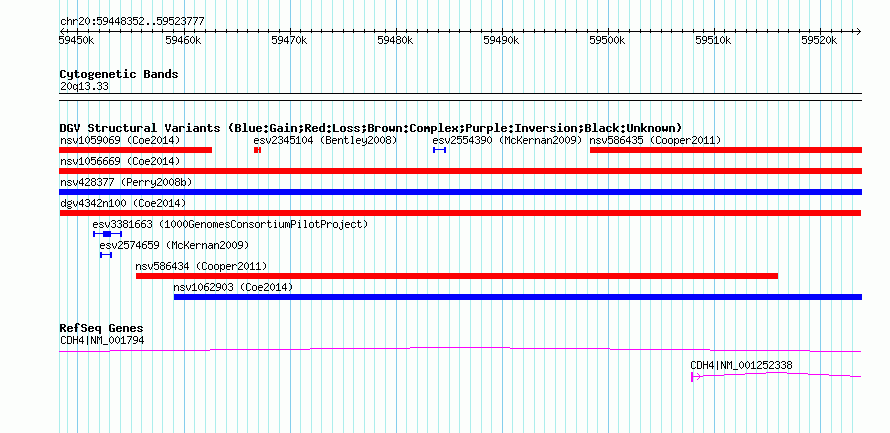Screen dimensions: 890x433
Task: Open the dgv4342n100 (Coe2014) label
Action: click(x=123, y=203)
